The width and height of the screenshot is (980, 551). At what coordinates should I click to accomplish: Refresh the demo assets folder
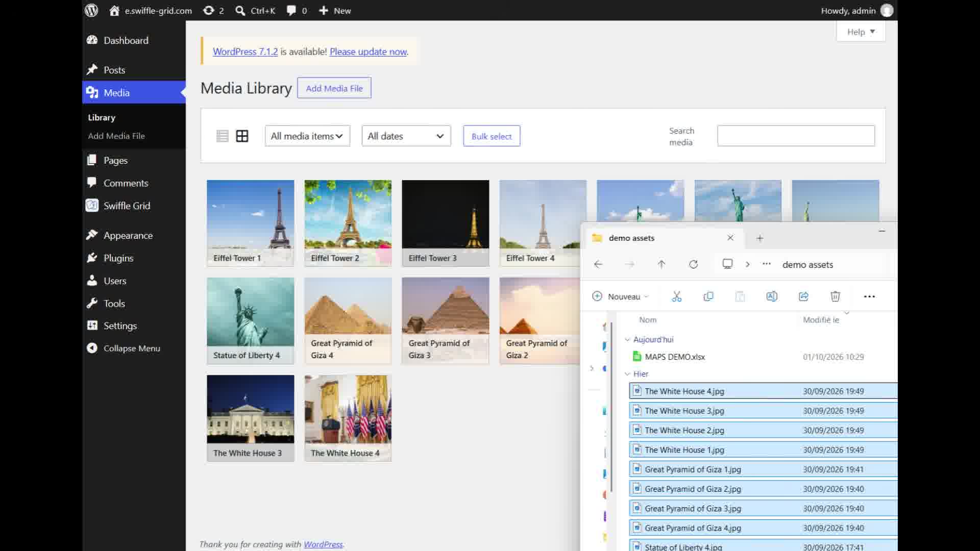pyautogui.click(x=693, y=264)
